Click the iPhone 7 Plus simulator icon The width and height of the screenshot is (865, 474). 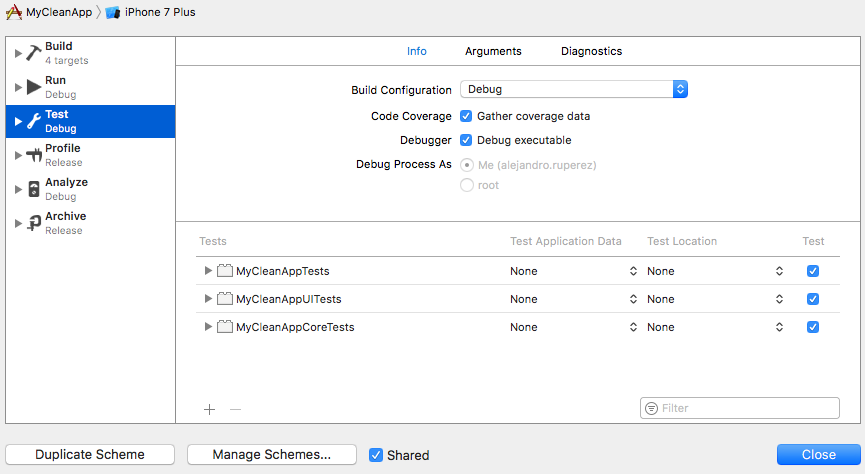coord(113,13)
